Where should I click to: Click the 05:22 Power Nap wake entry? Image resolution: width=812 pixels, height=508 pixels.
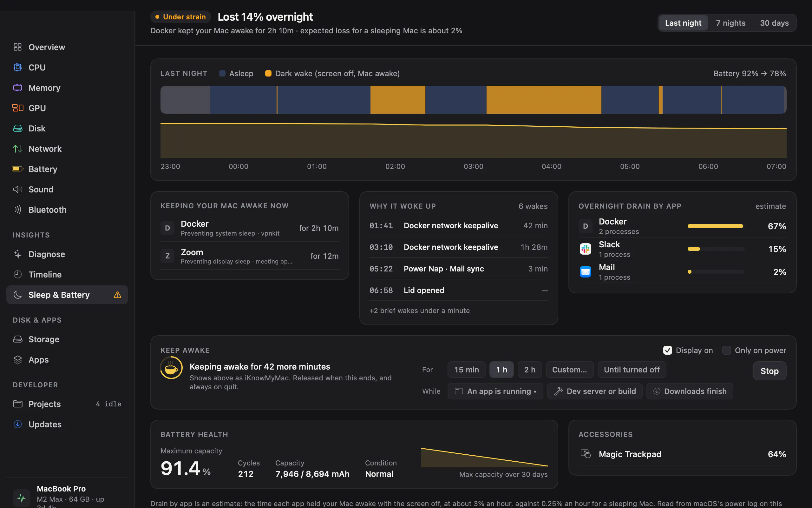pos(458,269)
